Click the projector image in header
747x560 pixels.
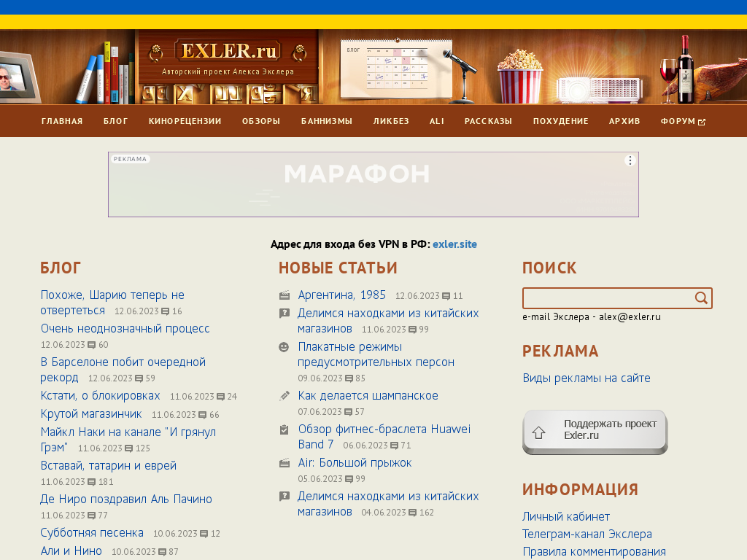(600, 90)
